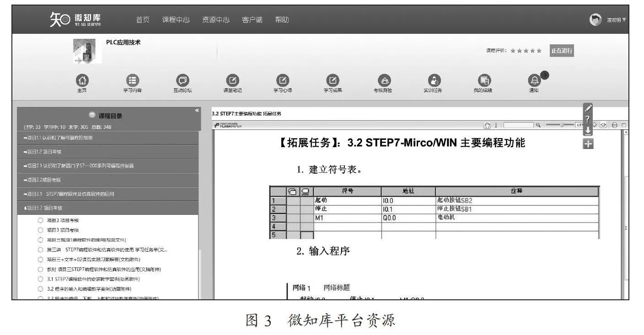644x335 pixels.
Task: Open 客户端 in top navigation
Action: (252, 20)
